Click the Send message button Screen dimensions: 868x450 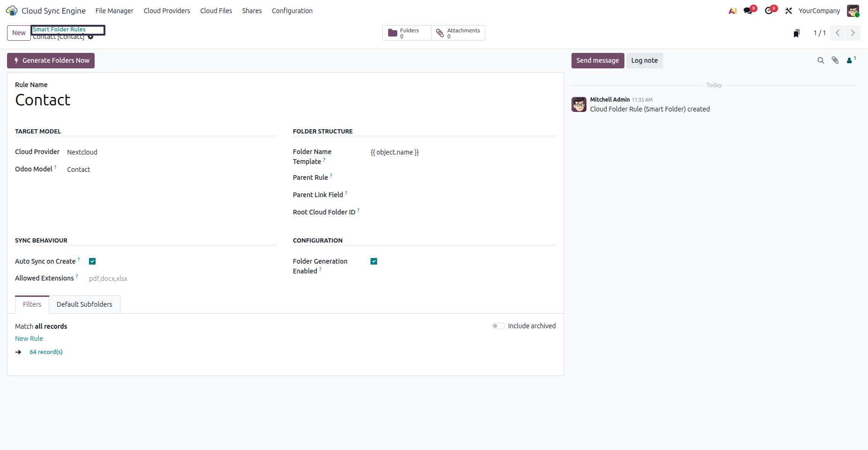pos(598,60)
